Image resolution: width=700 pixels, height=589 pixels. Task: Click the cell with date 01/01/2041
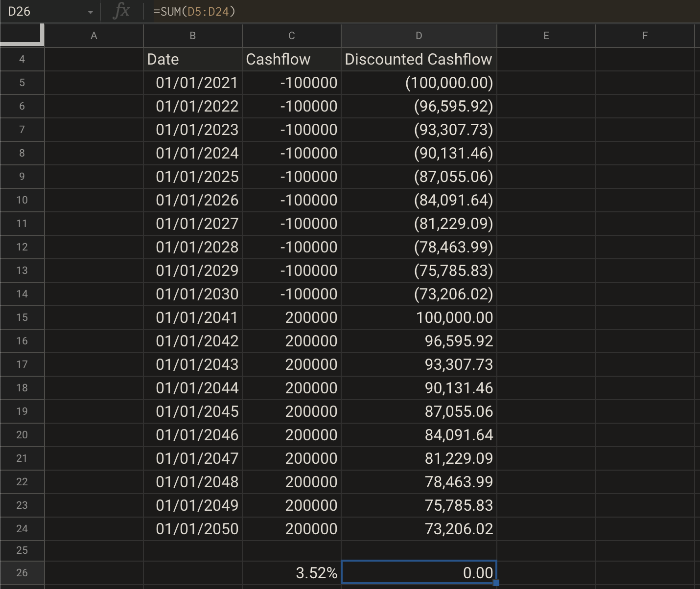tap(192, 317)
